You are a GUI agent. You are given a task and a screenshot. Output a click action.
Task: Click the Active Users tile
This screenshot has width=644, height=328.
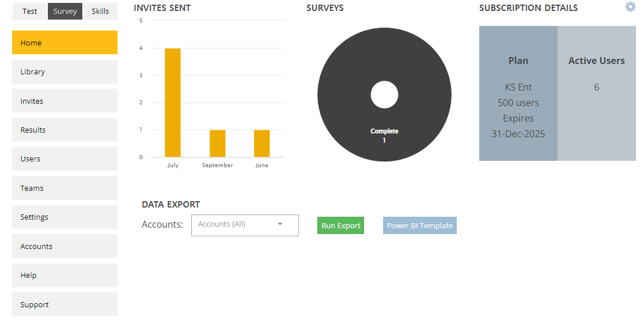597,93
